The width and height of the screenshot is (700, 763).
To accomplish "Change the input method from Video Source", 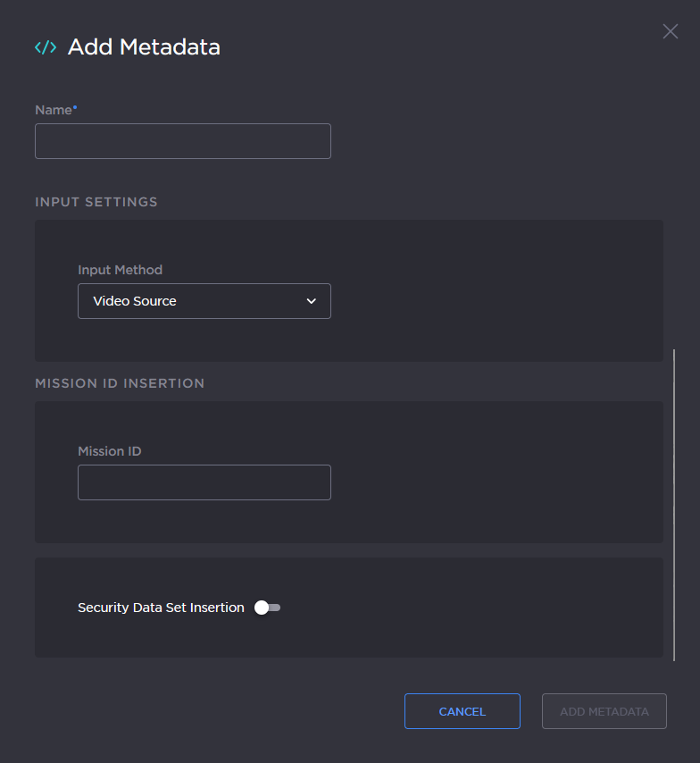I will pyautogui.click(x=204, y=301).
